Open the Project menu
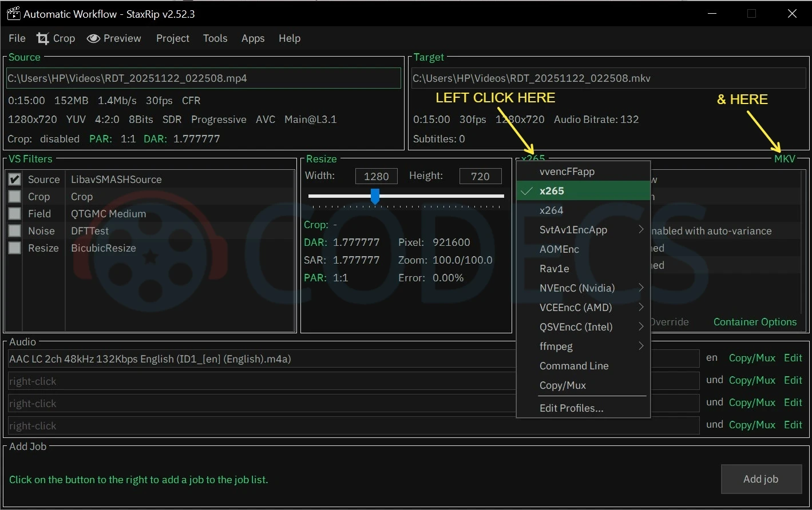The height and width of the screenshot is (510, 812). click(x=173, y=38)
